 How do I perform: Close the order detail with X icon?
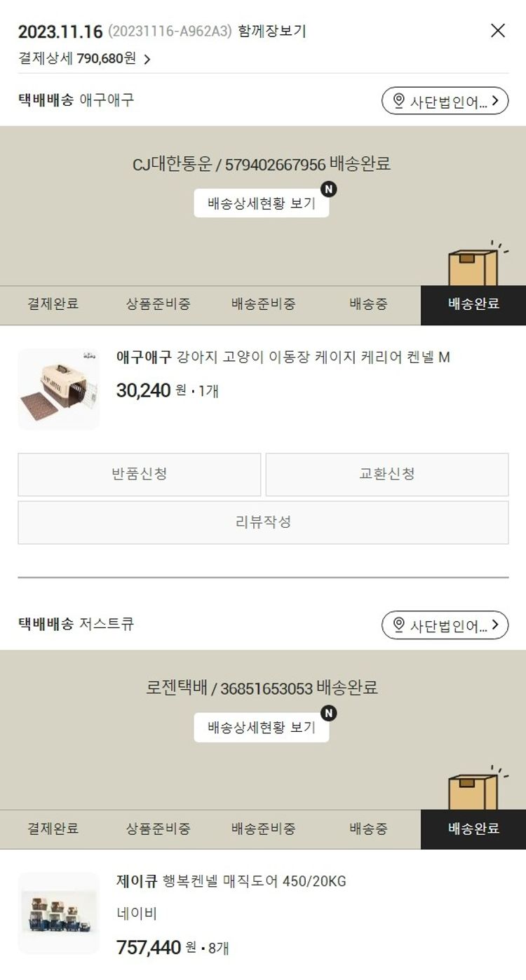click(497, 30)
